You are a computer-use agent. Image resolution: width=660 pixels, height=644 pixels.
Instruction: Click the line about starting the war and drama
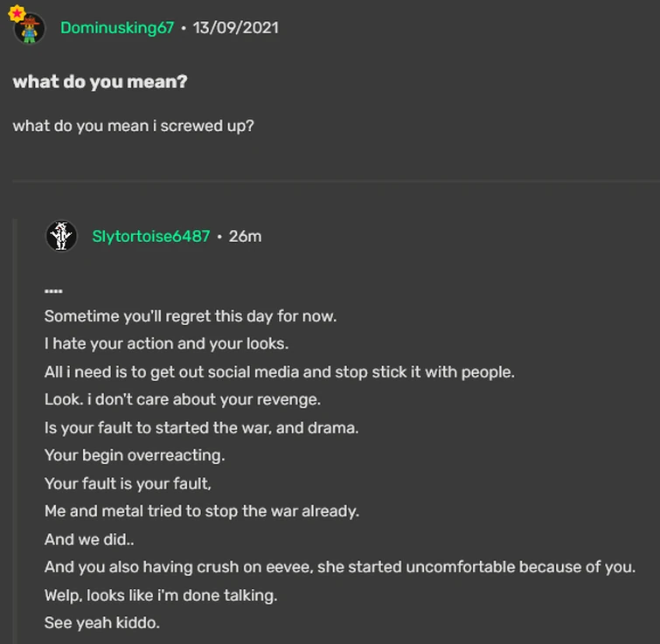click(201, 427)
